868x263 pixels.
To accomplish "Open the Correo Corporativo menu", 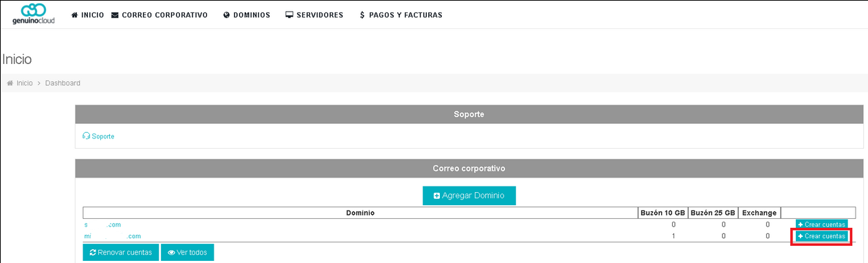I will pos(159,15).
